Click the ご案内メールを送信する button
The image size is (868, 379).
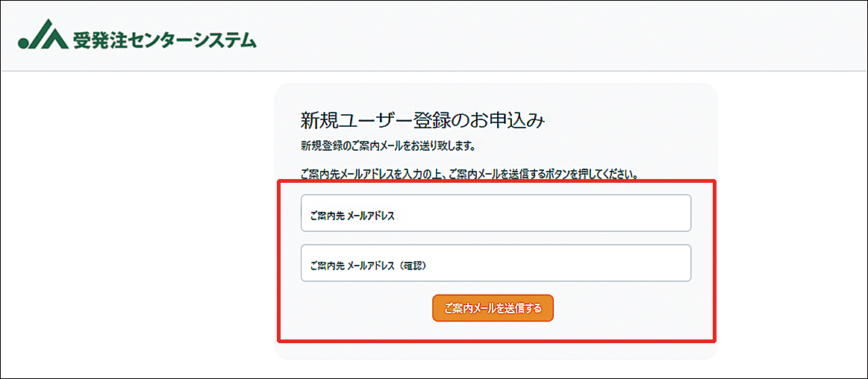pyautogui.click(x=493, y=307)
